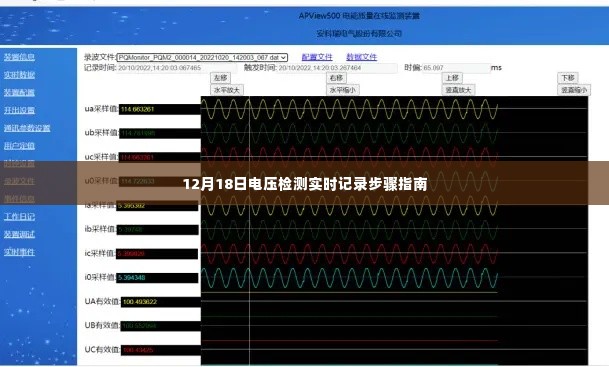609x367 pixels.
Task: Open the 配置文件 link
Action: pyautogui.click(x=317, y=57)
